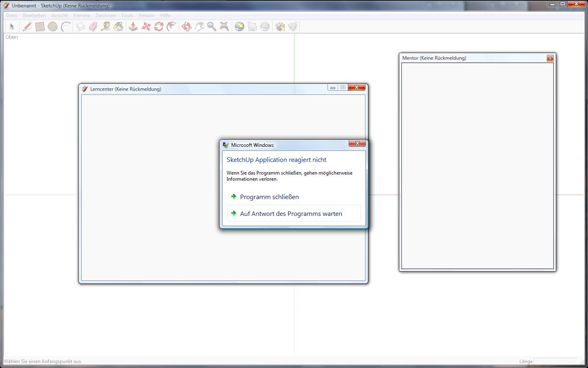The width and height of the screenshot is (588, 368).
Task: Select the pink Eraser tool
Action: pyautogui.click(x=93, y=27)
